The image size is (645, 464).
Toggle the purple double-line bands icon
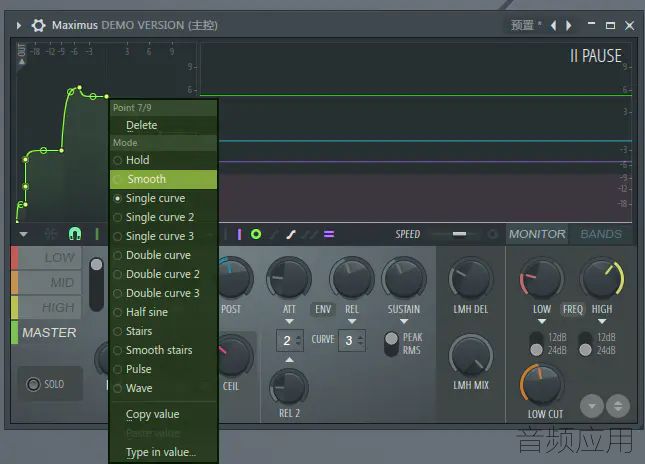pos(329,234)
